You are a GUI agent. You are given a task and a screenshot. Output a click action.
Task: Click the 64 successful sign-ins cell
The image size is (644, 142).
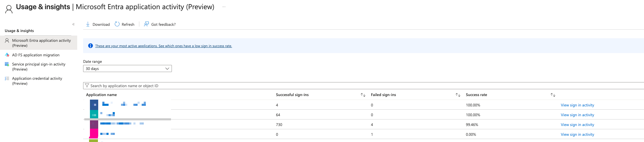pos(278,115)
